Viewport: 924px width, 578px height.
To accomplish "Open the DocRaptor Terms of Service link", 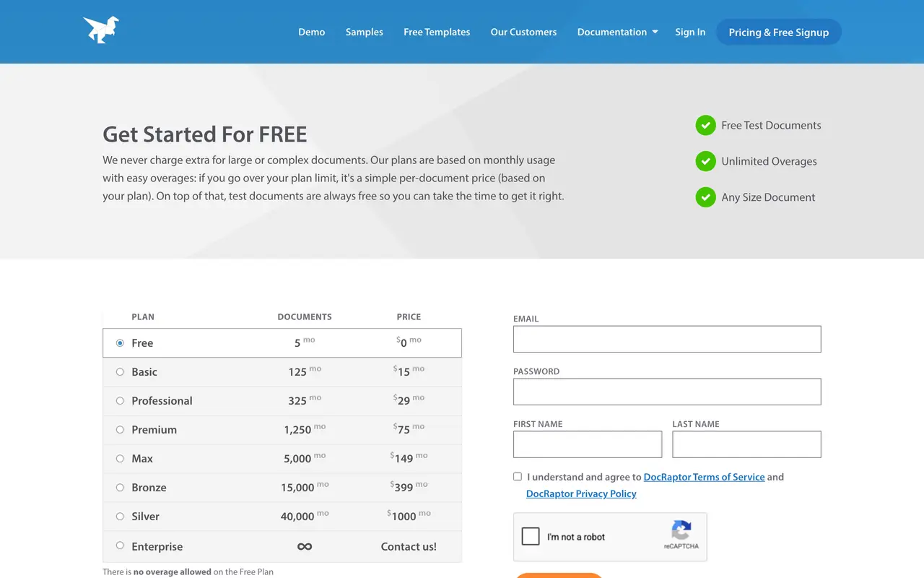I will click(704, 477).
